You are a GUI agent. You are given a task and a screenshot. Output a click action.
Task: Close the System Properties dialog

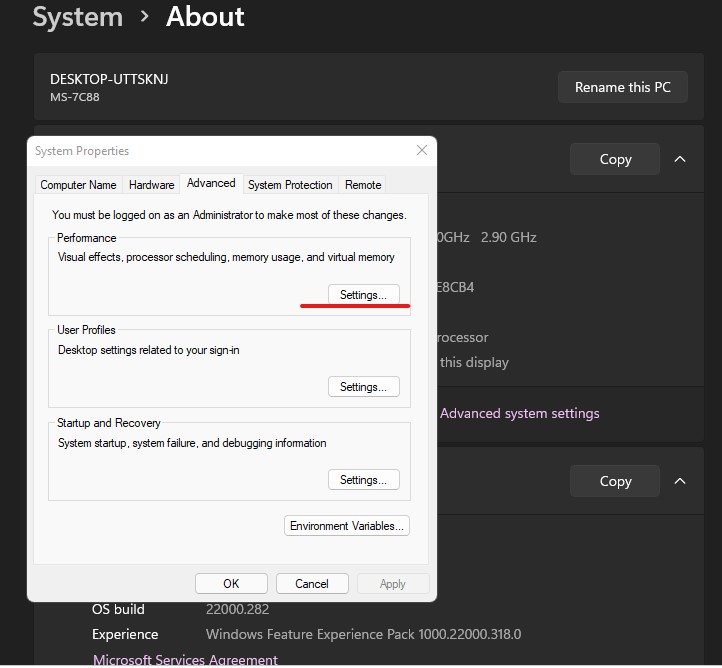[421, 150]
